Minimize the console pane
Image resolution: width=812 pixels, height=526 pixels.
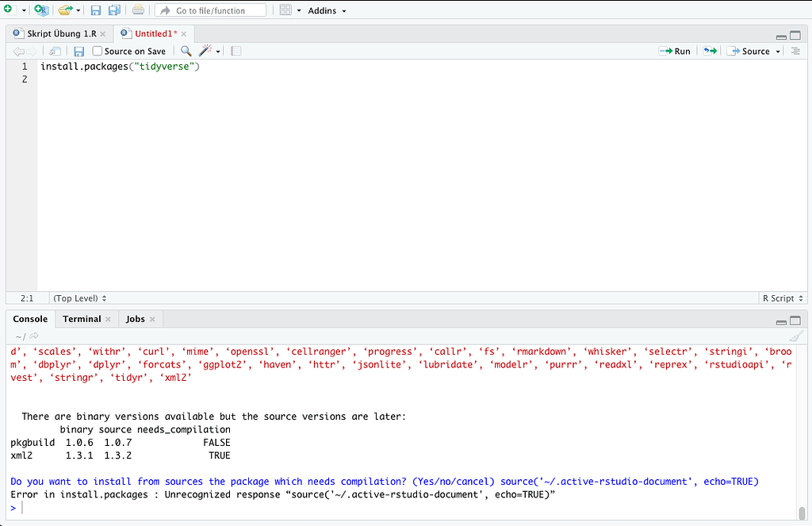point(781,322)
